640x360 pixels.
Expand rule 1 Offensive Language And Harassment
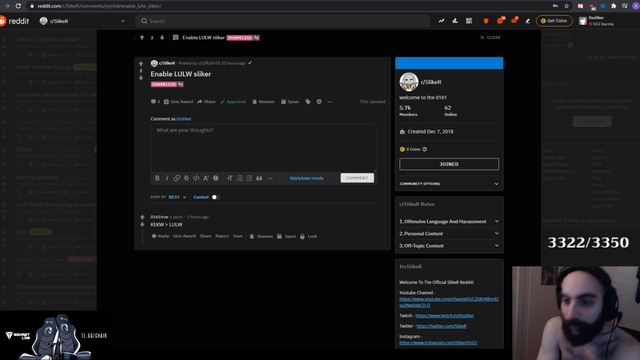449,221
